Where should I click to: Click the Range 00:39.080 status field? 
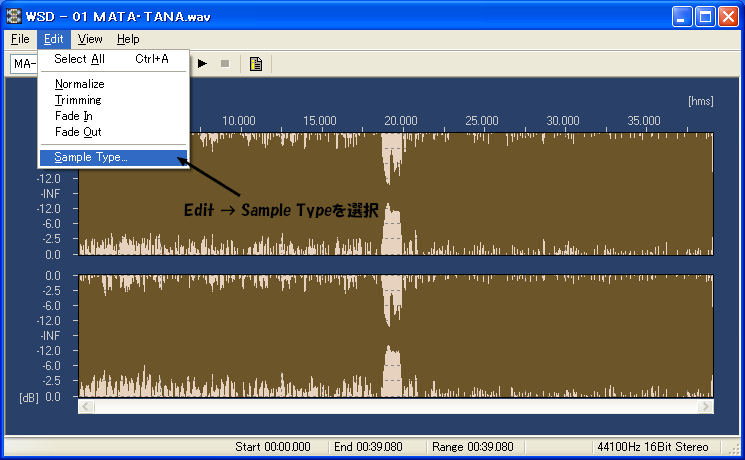click(x=473, y=447)
